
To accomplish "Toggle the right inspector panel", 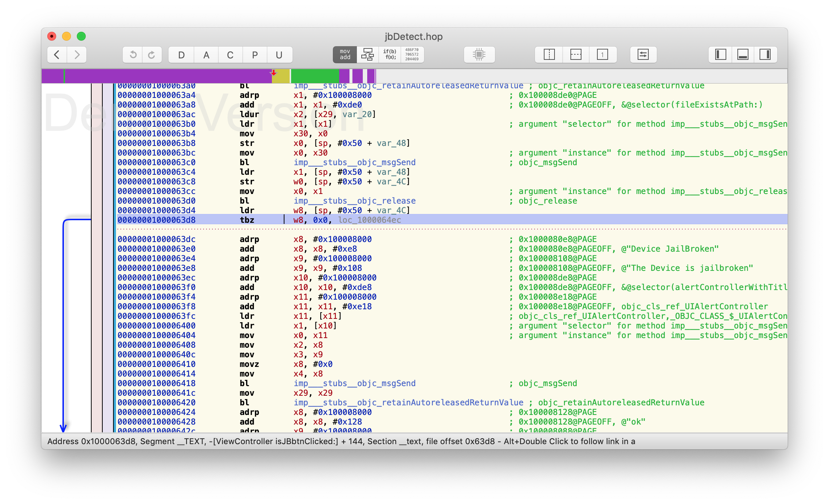I will point(765,55).
